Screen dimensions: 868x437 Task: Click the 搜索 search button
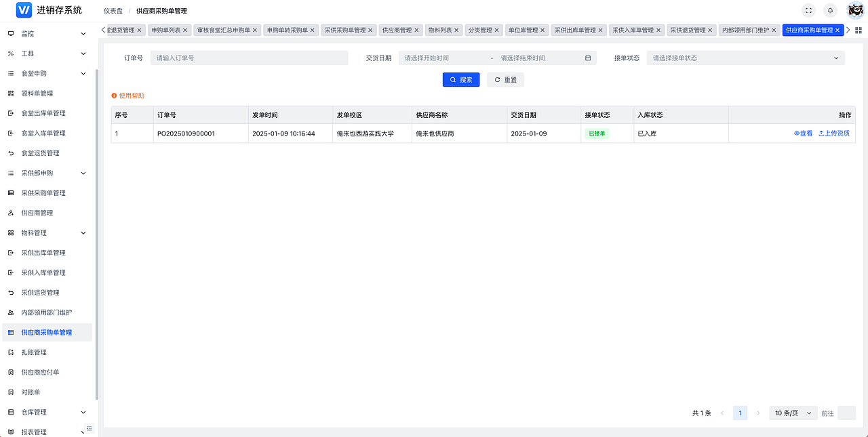coord(460,79)
